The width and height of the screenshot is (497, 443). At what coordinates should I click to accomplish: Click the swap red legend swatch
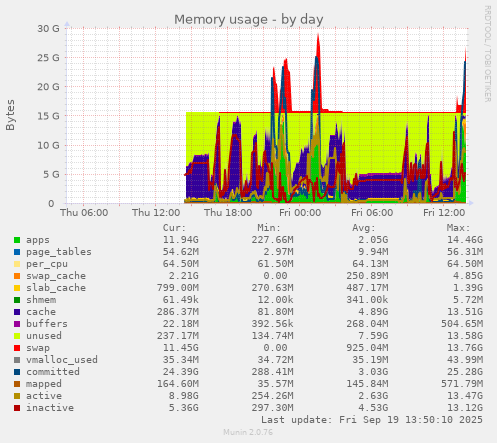pyautogui.click(x=17, y=348)
